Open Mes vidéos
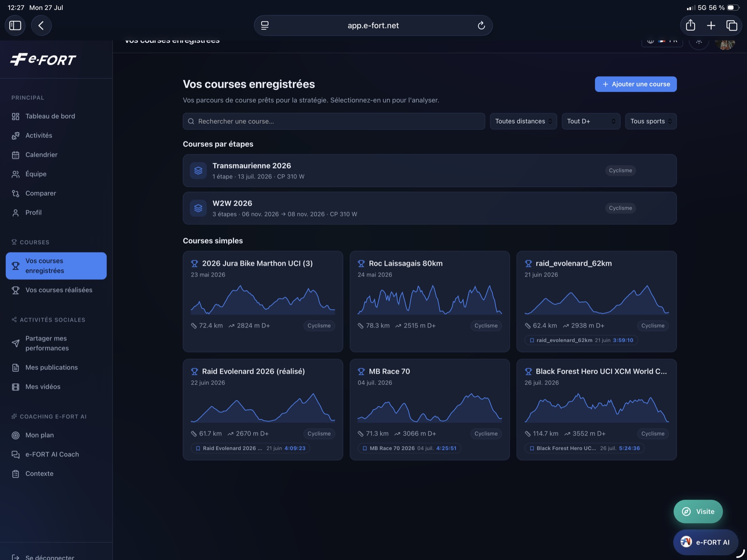Viewport: 747px width, 560px height. point(56,387)
